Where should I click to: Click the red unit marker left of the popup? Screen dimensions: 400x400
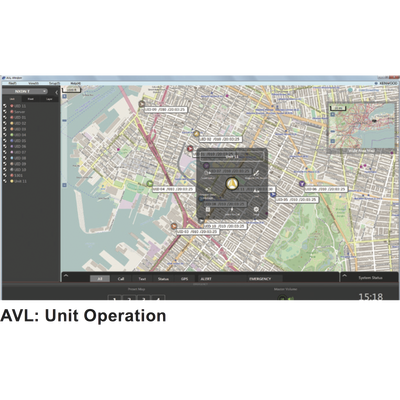click(x=190, y=149)
